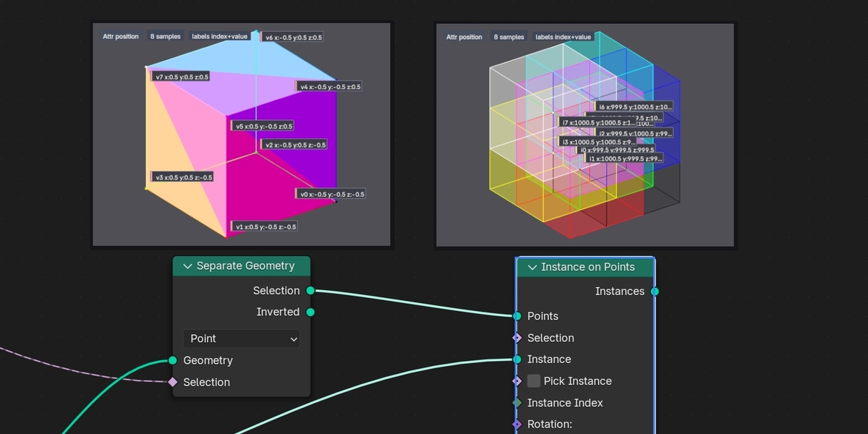Image resolution: width=868 pixels, height=434 pixels.
Task: Click the Instance Index input socket
Action: (x=517, y=403)
